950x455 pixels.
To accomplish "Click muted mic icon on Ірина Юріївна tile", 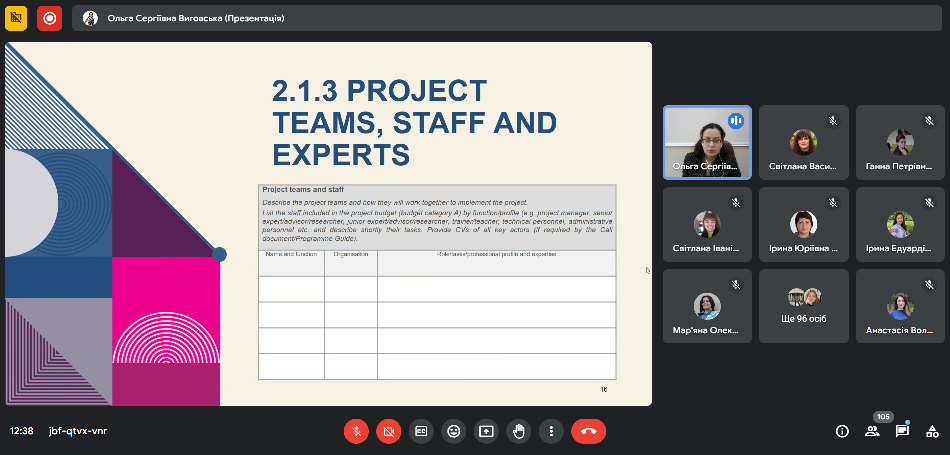I will click(833, 202).
